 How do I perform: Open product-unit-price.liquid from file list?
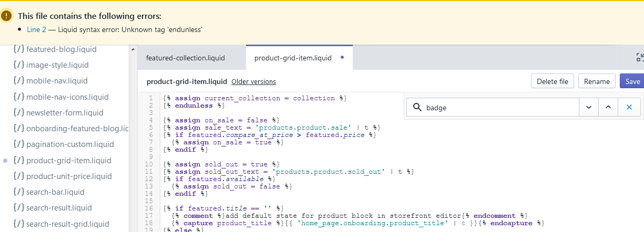pyautogui.click(x=69, y=176)
